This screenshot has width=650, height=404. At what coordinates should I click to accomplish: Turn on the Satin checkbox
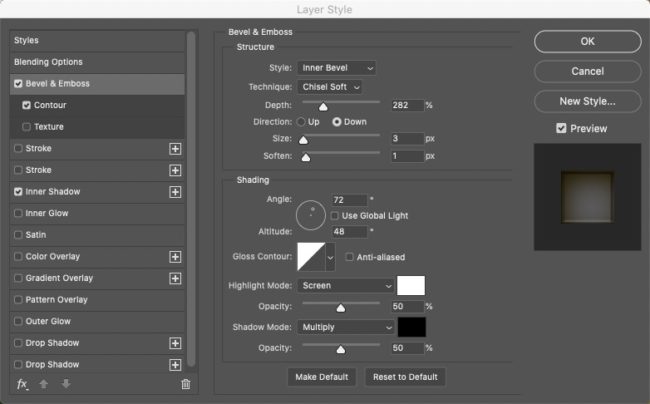tap(18, 235)
